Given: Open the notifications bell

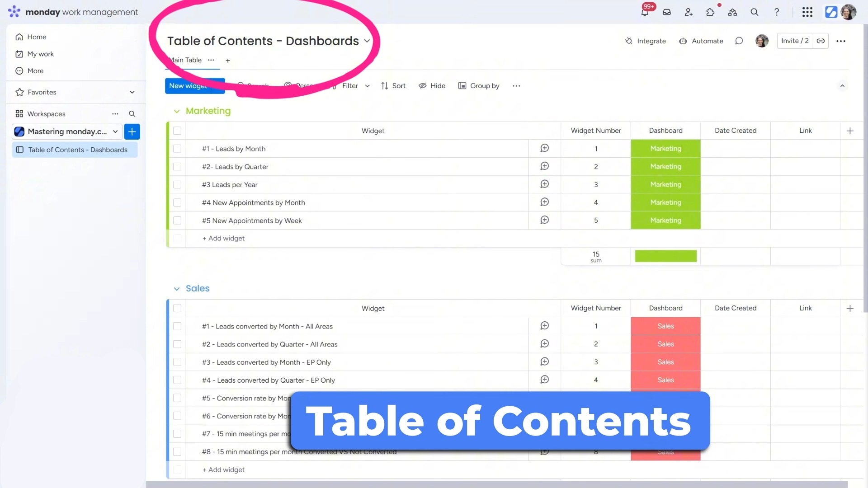Looking at the screenshot, I should click(645, 12).
